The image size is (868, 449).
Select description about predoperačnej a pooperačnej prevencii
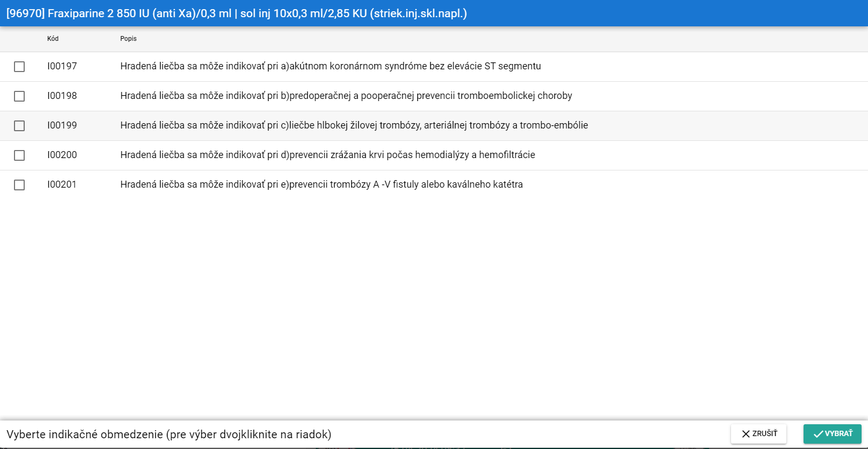[346, 96]
